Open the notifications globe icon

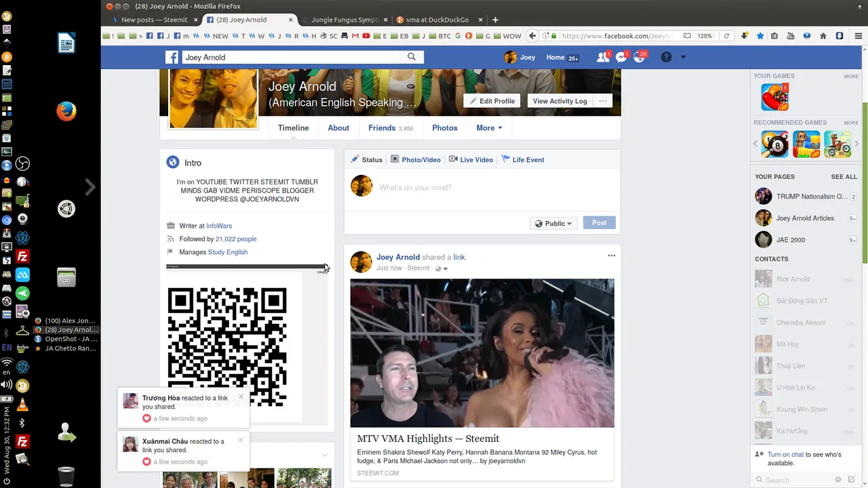pyautogui.click(x=639, y=57)
